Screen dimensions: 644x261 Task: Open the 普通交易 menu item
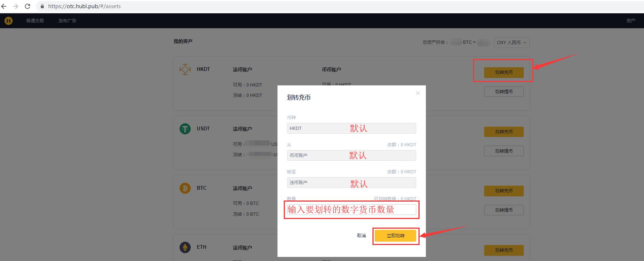(x=35, y=21)
